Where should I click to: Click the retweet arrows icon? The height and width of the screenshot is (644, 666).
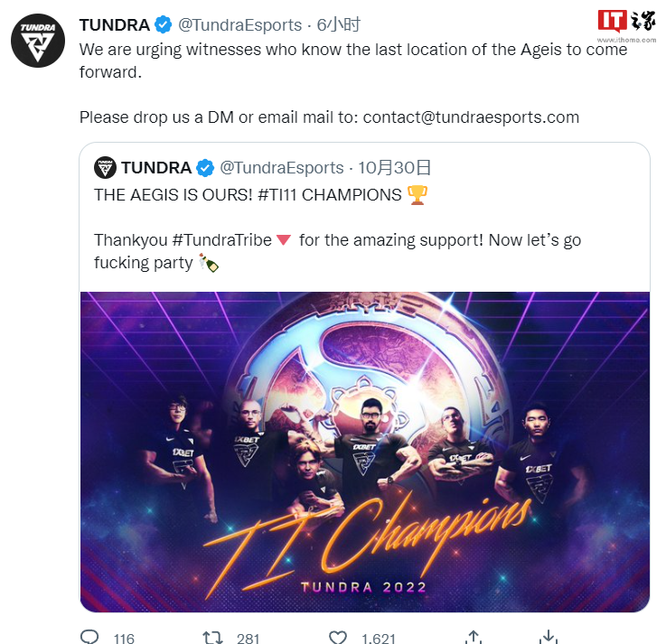pos(212,638)
